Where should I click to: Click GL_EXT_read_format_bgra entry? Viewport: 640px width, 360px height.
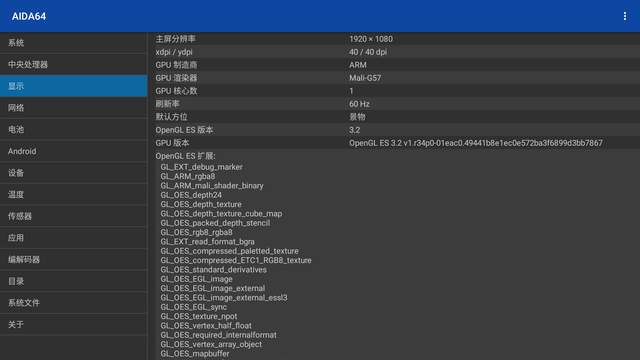tap(207, 242)
